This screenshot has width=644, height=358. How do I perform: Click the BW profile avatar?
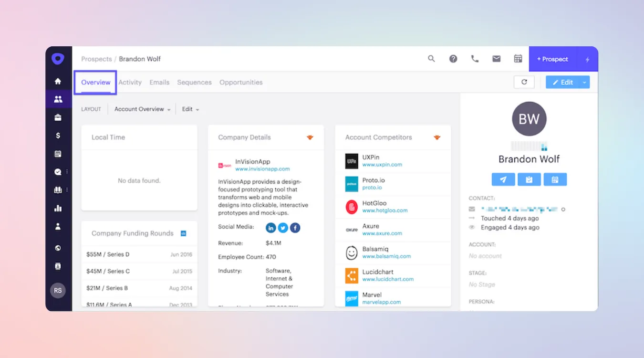pyautogui.click(x=529, y=119)
